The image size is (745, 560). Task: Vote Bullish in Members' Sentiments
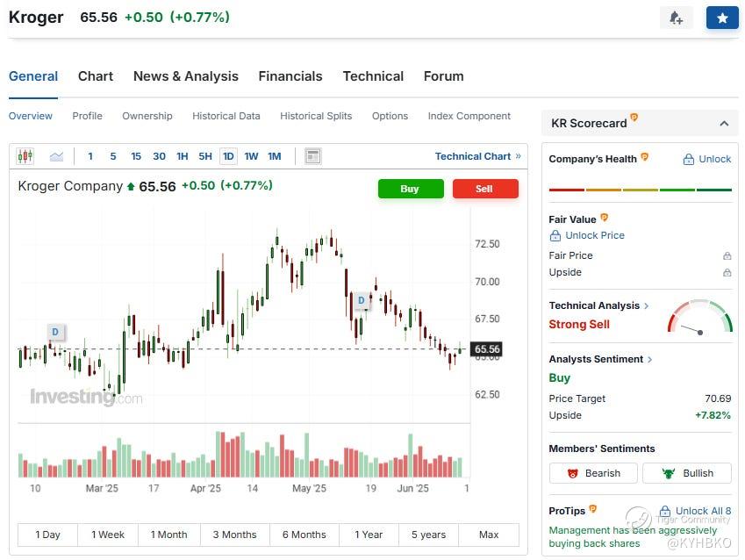[687, 473]
